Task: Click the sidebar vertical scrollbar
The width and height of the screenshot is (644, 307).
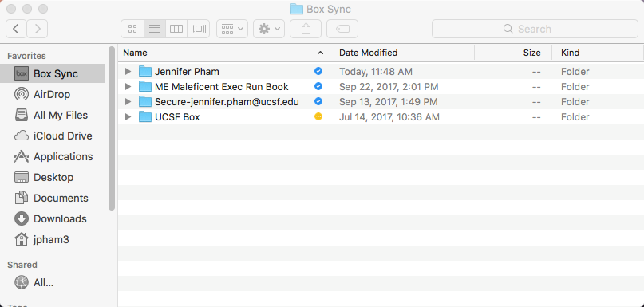Action: 112,128
